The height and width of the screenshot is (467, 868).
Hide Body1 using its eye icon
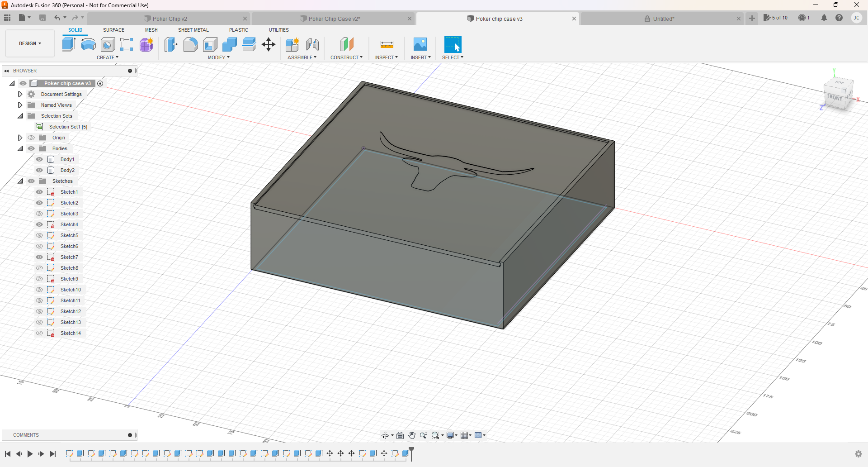pos(40,159)
